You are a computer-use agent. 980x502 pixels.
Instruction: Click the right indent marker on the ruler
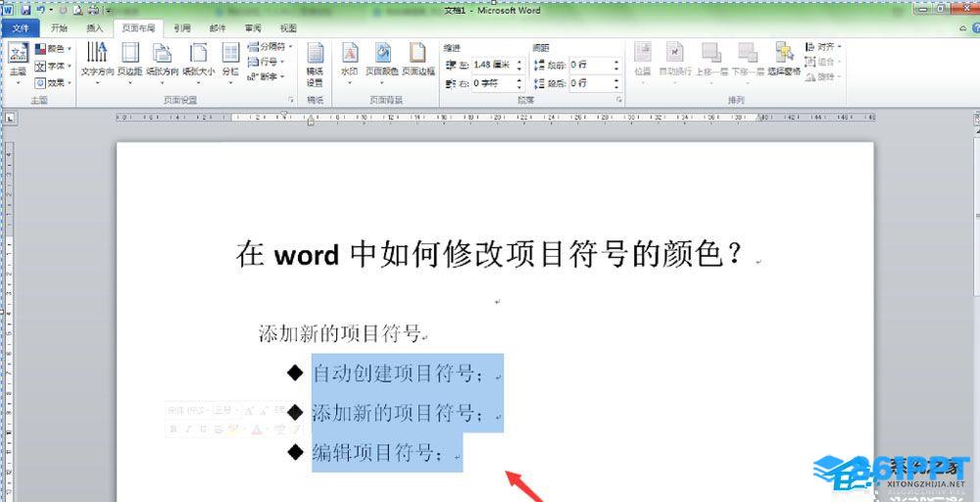pyautogui.click(x=760, y=119)
